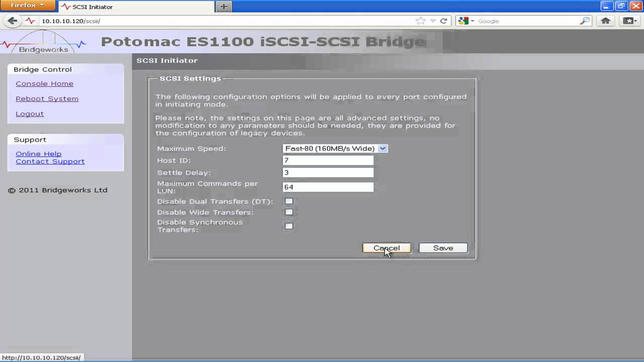Screen dimensions: 644x362
Task: Tick the Disable Wide Transfers checkbox
Action: click(289, 212)
